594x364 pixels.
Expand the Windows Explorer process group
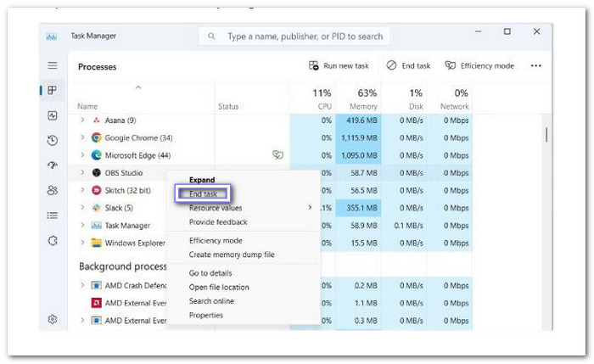click(x=82, y=243)
